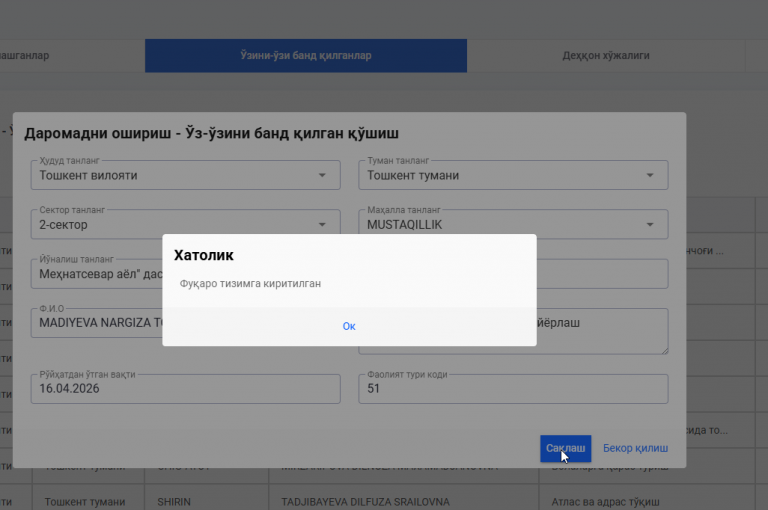This screenshot has height=510, width=768.
Task: Switch to the Ўзини-ўзи банд қилганлар tab
Action: coord(306,56)
